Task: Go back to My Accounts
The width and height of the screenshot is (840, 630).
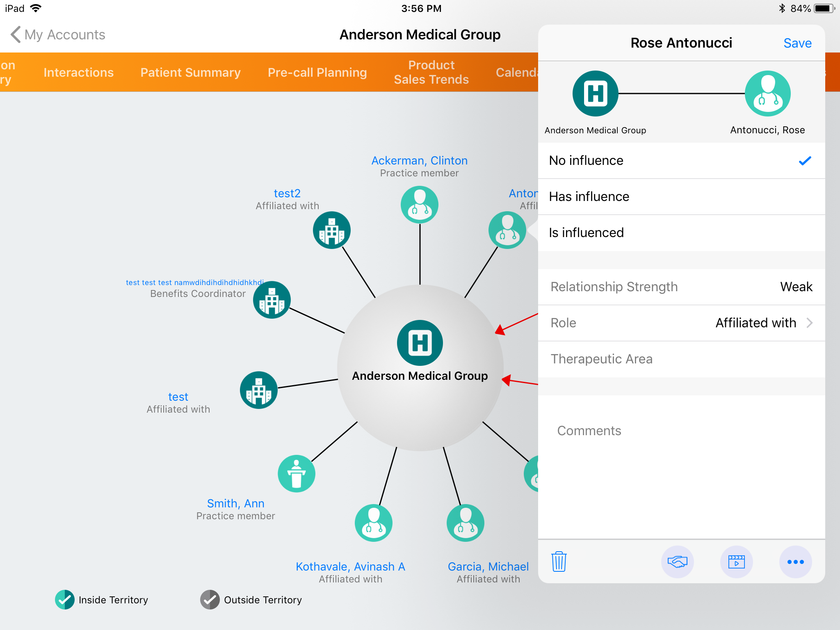Action: [x=57, y=34]
